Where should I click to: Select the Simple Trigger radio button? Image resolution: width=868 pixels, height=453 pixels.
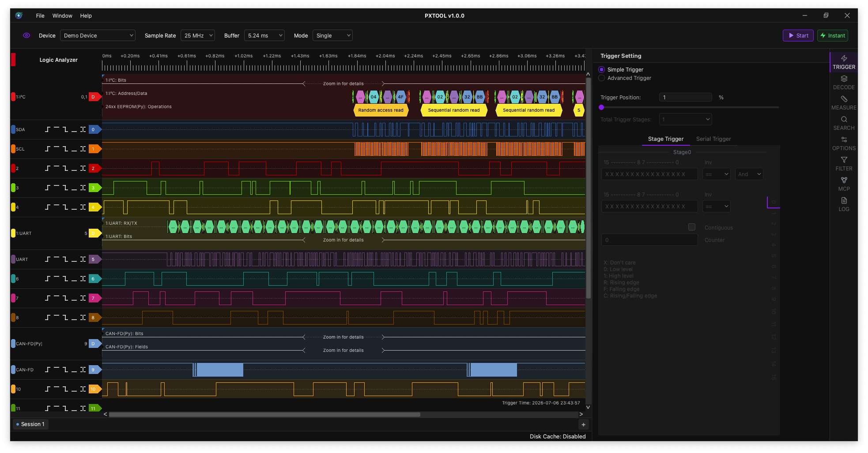click(x=601, y=69)
